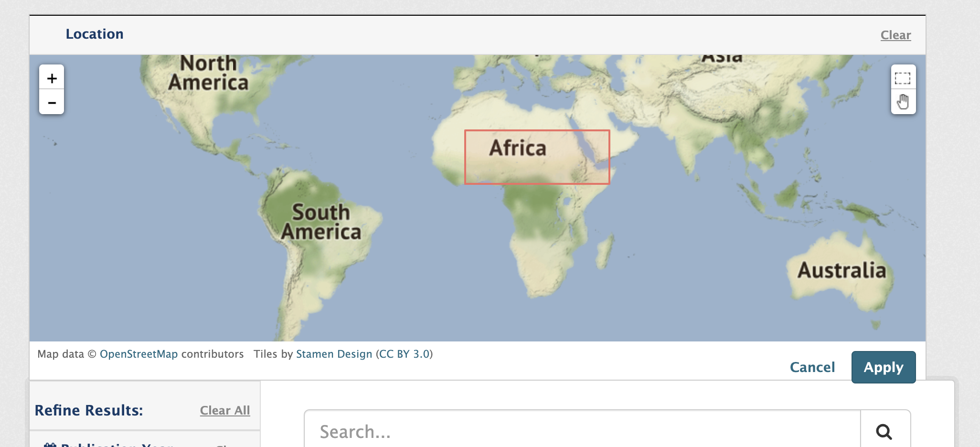Click the North America label on map
The width and height of the screenshot is (980, 447).
(208, 73)
